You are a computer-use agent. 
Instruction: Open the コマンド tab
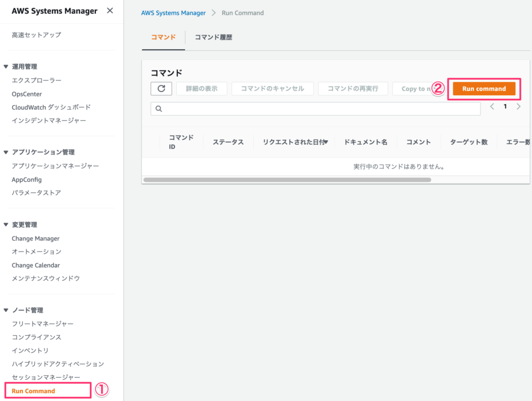pos(163,37)
